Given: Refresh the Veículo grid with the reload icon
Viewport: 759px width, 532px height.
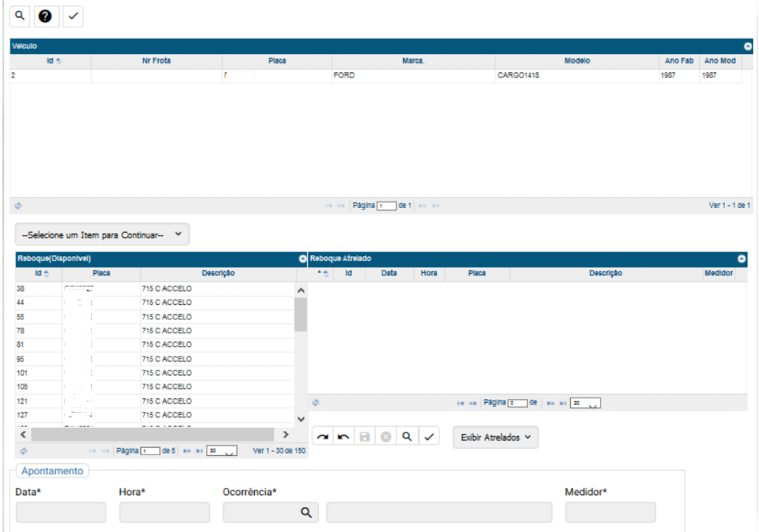Looking at the screenshot, I should coord(18,205).
